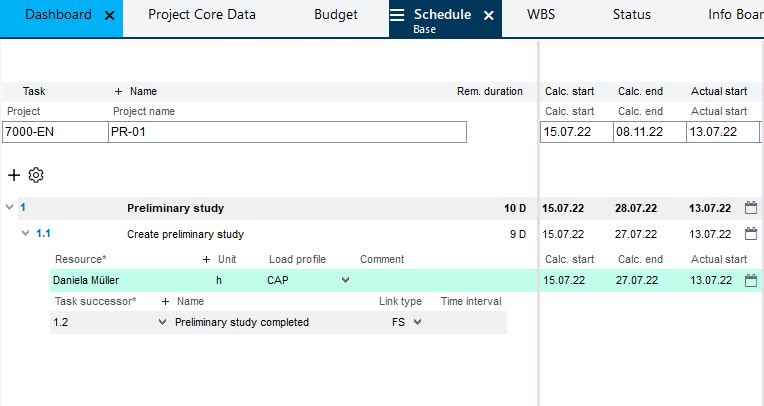Click the plus icon above the task list
This screenshot has height=406, width=764.
pyautogui.click(x=14, y=175)
